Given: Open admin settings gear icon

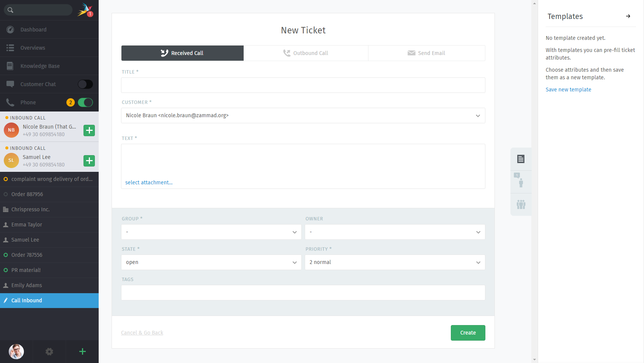Looking at the screenshot, I should coord(49,352).
